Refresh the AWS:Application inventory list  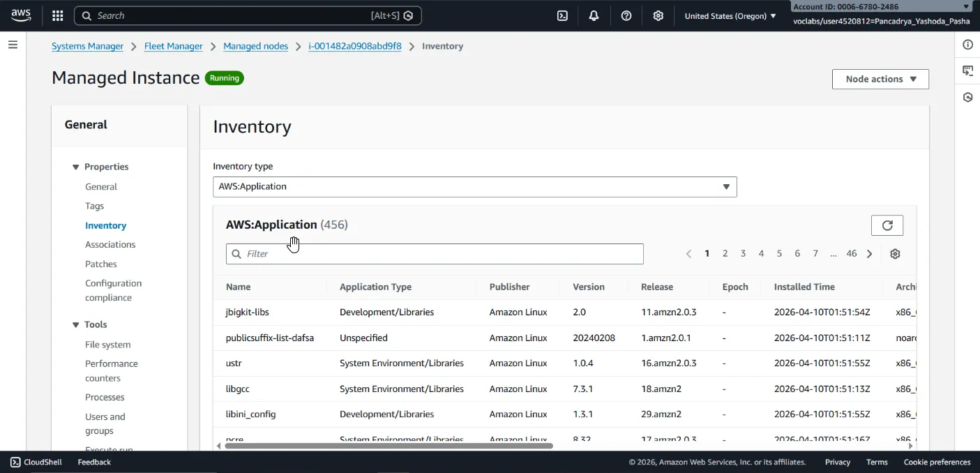point(887,225)
